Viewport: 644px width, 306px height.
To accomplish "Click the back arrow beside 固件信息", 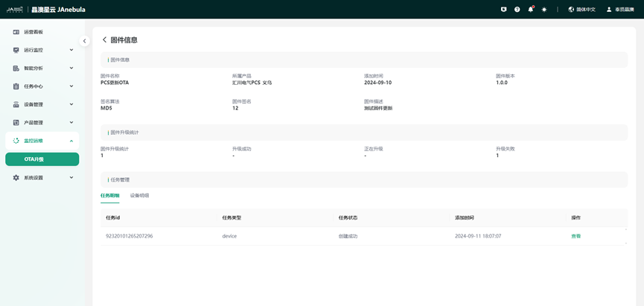I will click(104, 40).
